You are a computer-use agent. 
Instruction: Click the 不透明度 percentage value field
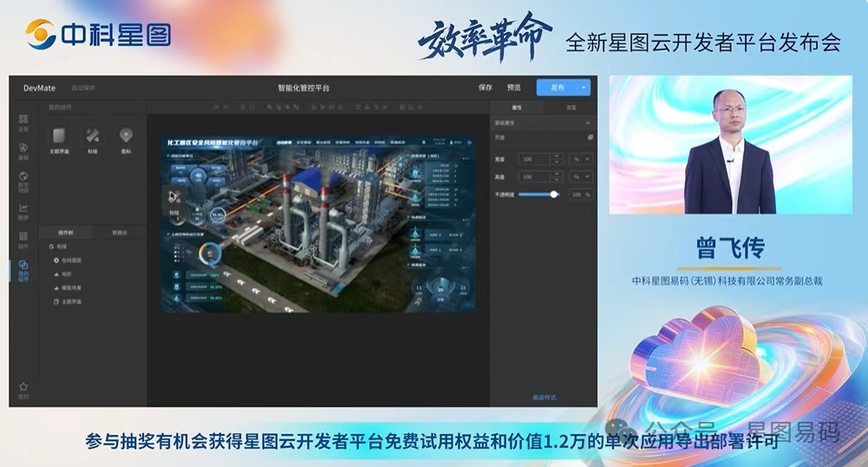tap(580, 194)
